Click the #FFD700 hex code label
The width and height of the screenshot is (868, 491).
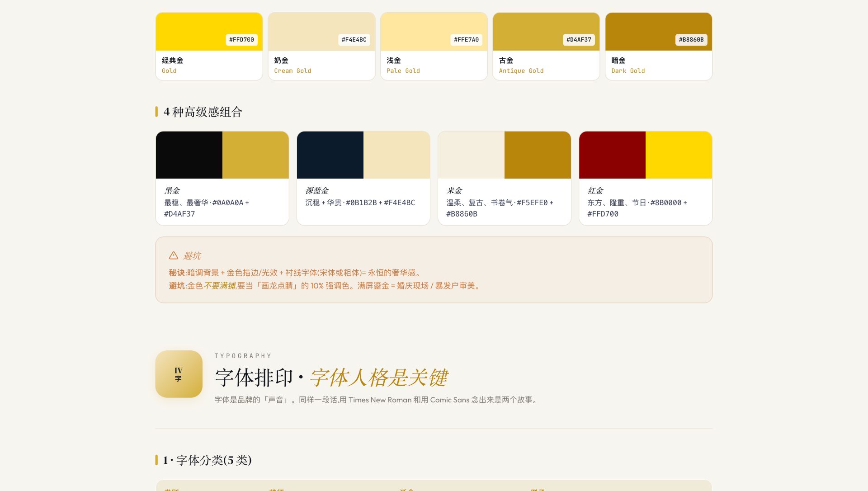point(241,40)
